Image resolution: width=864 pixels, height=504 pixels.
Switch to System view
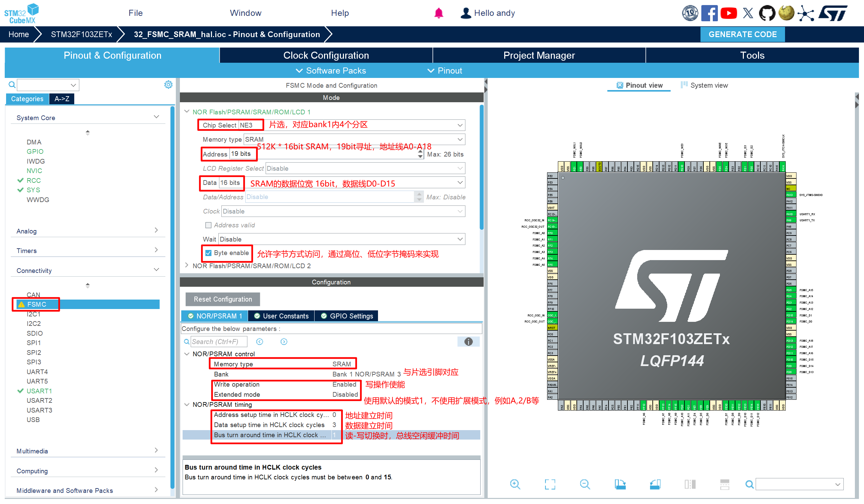click(704, 85)
